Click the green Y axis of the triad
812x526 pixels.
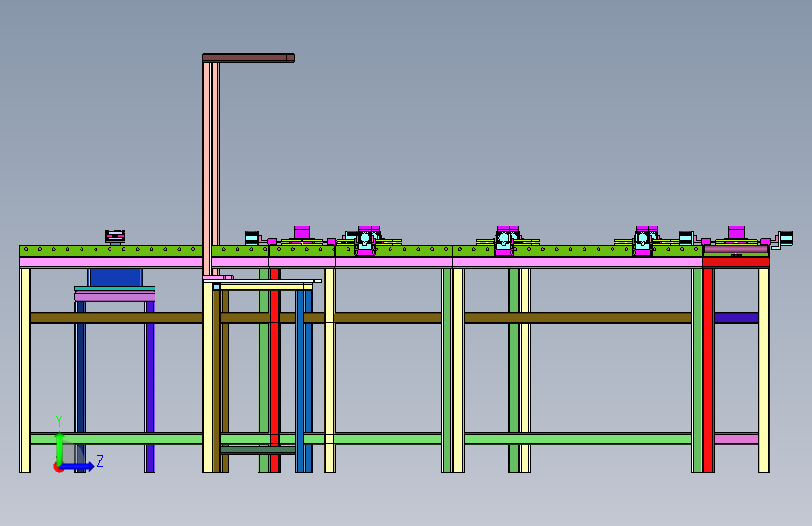pos(59,449)
